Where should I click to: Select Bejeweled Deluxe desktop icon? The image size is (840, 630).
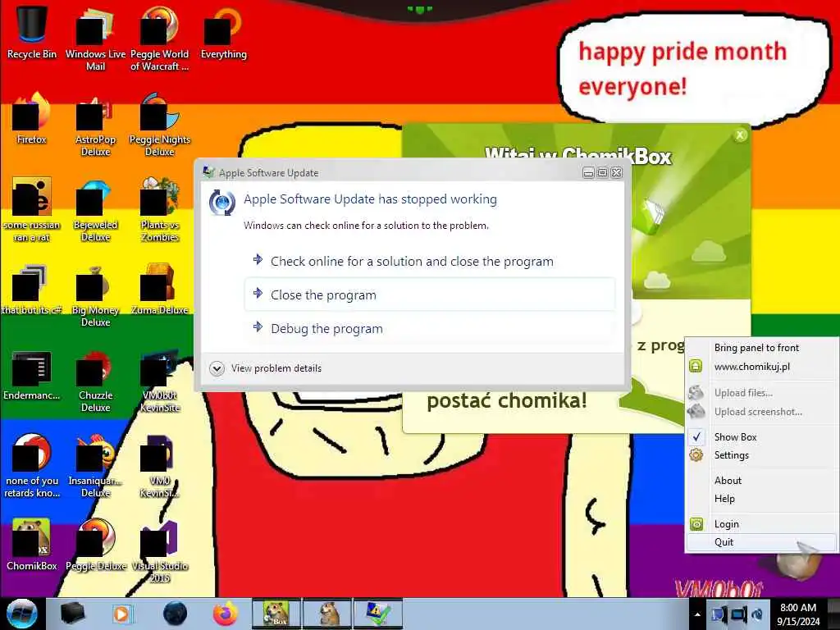click(95, 210)
